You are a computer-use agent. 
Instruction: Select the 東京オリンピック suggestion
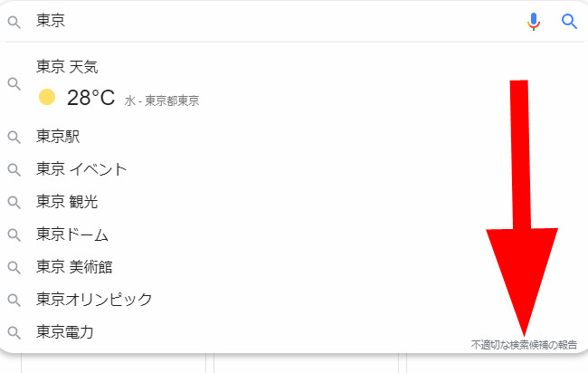(x=94, y=300)
